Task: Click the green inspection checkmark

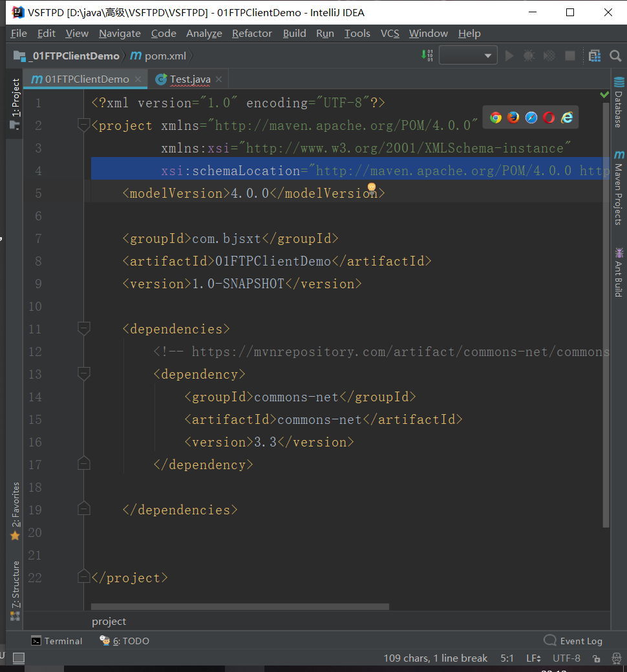Action: 604,94
